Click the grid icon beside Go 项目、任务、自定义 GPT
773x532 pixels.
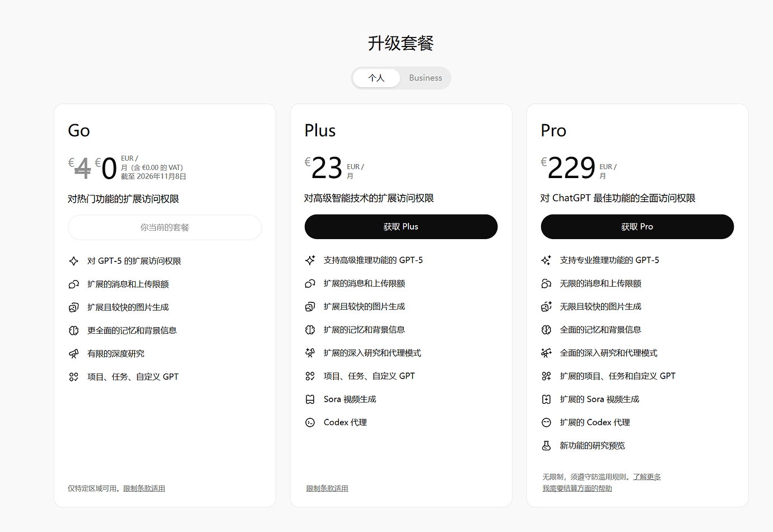[74, 377]
